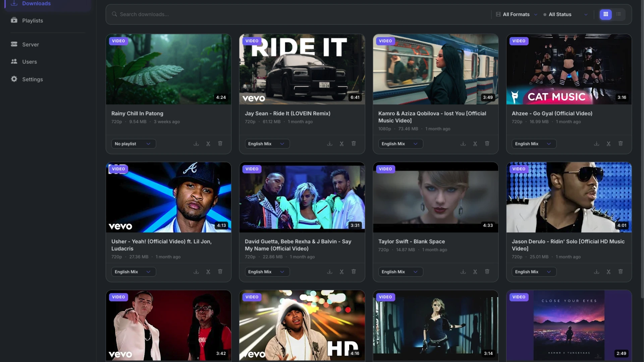Viewport: 644px width, 362px height.
Task: Click the page's vertical scrollbar
Action: 642,149
